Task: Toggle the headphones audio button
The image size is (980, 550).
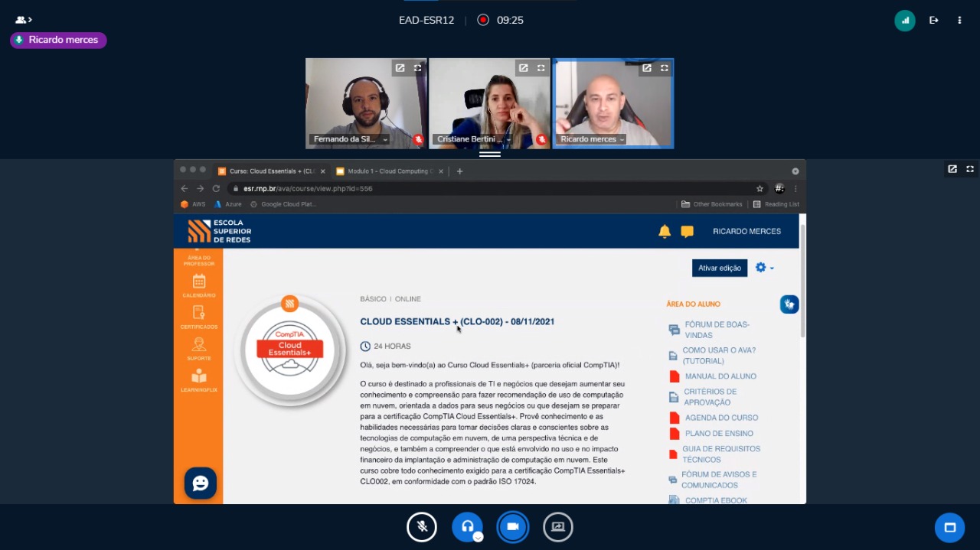Action: pos(467,527)
